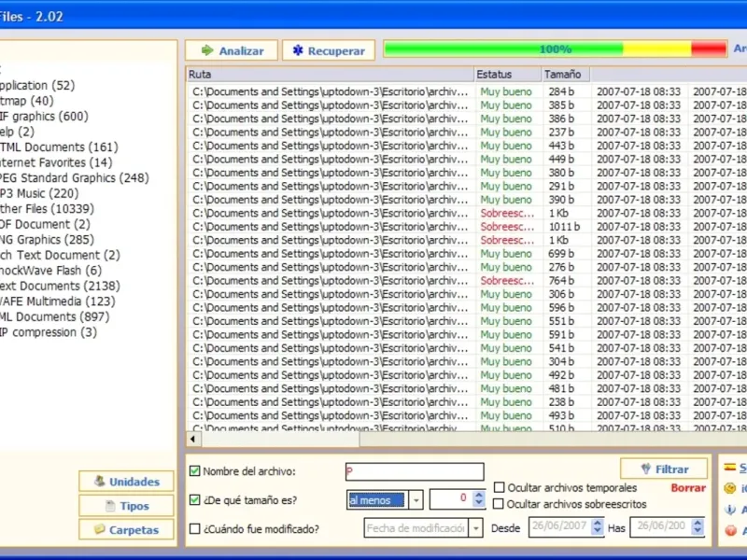Screen dimensions: 747x560
Task: Toggle the 'Nombre del archivo' checkbox
Action: 194,471
